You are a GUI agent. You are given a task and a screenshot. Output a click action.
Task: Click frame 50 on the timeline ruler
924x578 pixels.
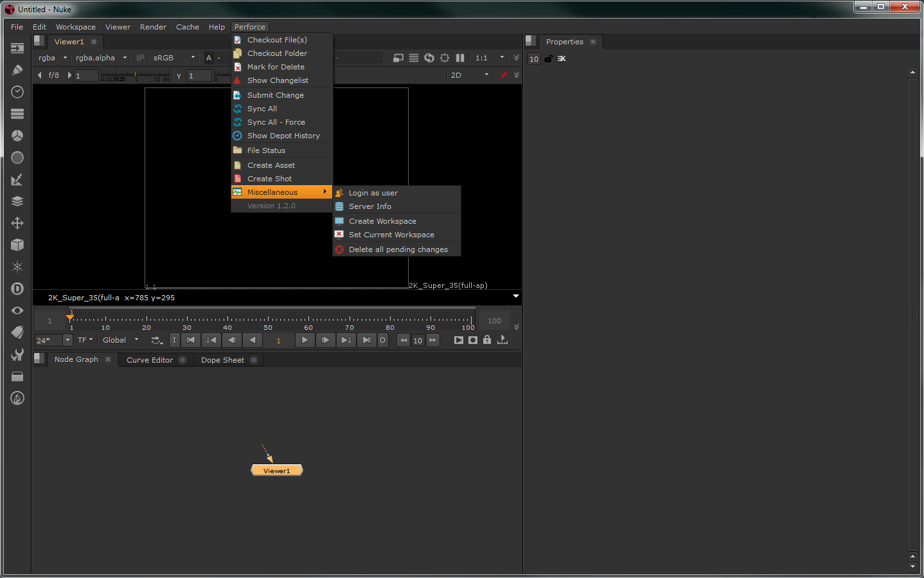tap(268, 327)
